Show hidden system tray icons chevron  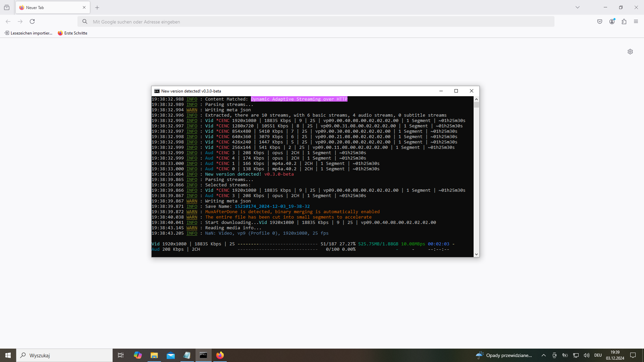tap(544, 355)
